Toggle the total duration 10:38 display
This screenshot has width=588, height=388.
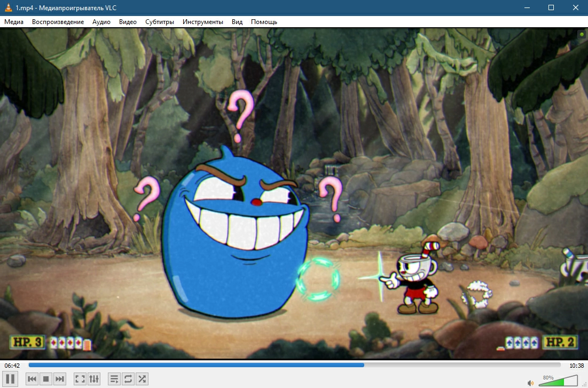click(576, 366)
